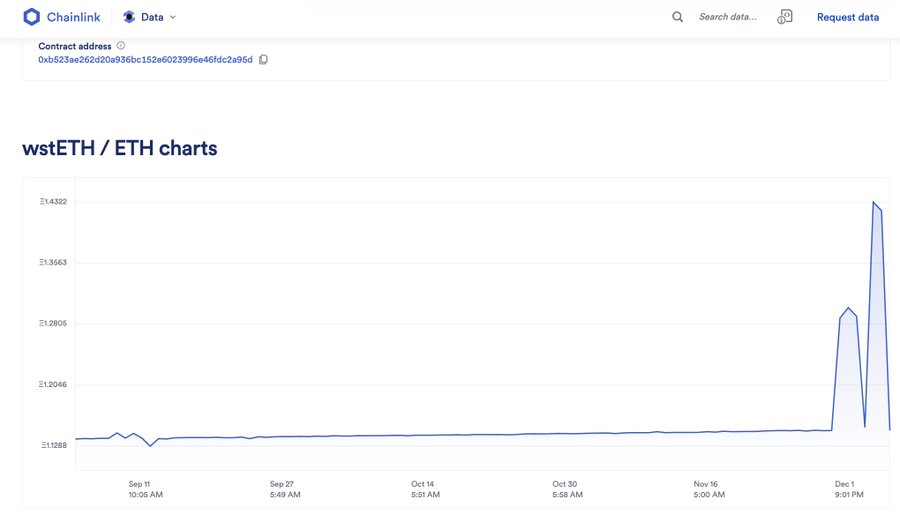This screenshot has width=900, height=529.
Task: Click the Request data link
Action: (x=848, y=17)
